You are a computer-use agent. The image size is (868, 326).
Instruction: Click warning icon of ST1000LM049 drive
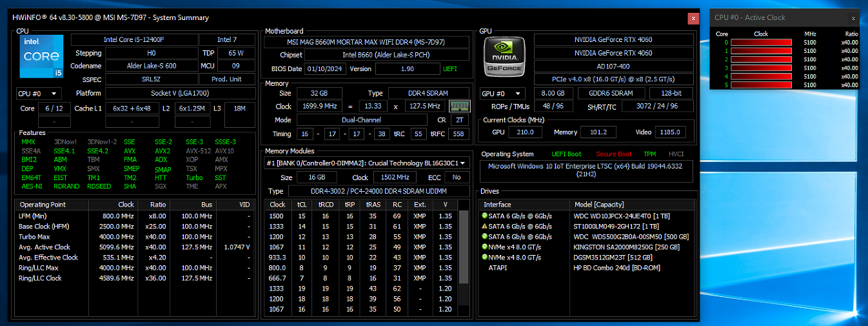pyautogui.click(x=484, y=226)
